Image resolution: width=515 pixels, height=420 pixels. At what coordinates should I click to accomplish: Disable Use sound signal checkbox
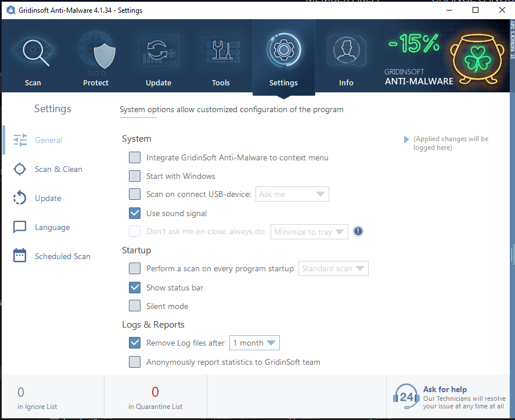point(135,213)
